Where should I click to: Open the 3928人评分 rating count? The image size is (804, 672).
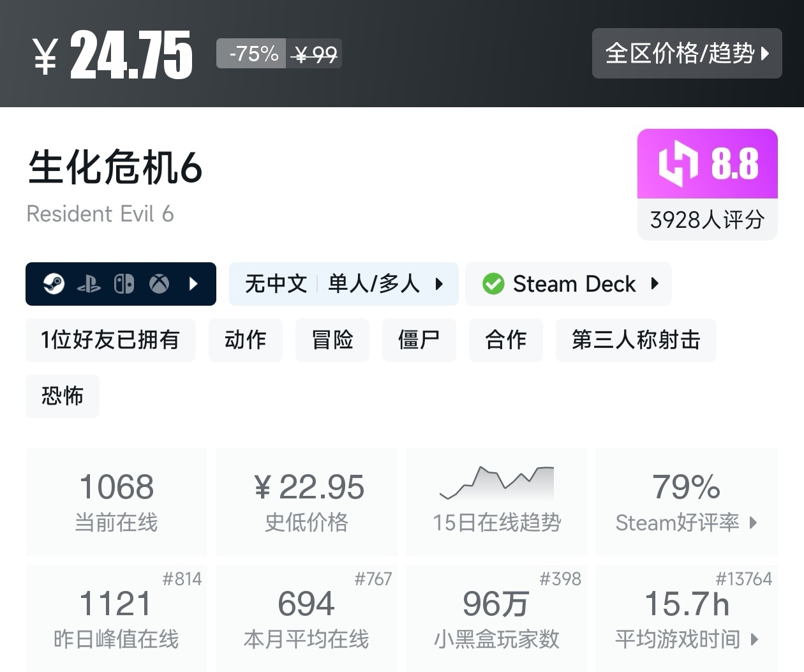point(707,220)
